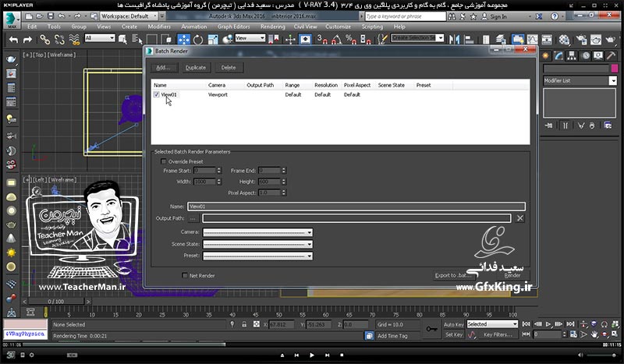Click the KMPlayer stop button

click(342, 355)
